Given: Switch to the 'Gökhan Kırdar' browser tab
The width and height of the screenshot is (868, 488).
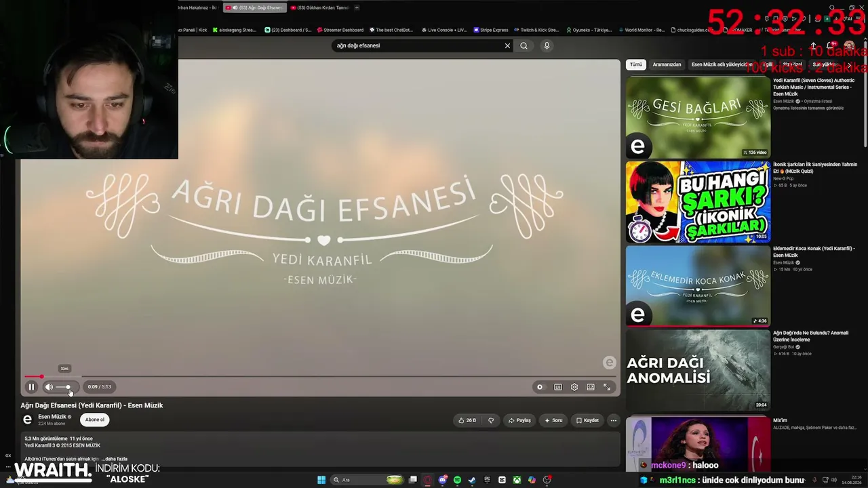Looking at the screenshot, I should tap(319, 7).
